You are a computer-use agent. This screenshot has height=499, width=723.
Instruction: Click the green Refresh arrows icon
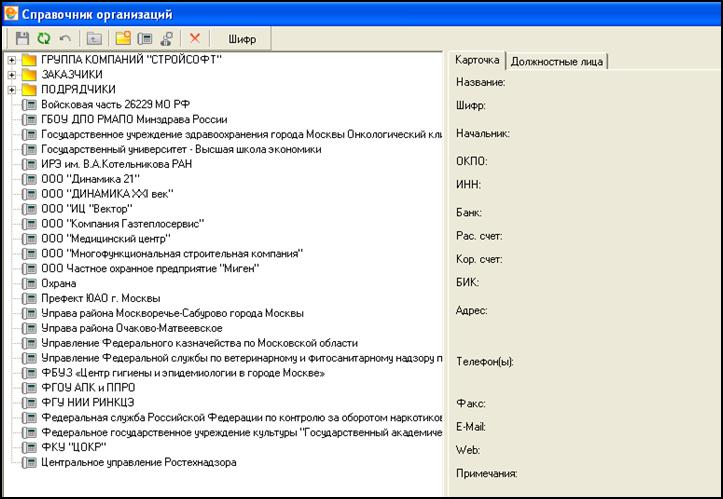coord(44,39)
